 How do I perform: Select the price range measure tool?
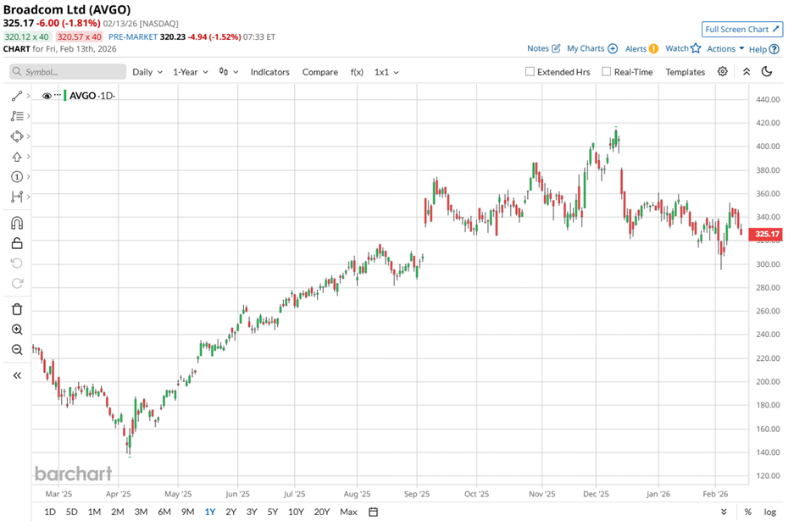[17, 197]
